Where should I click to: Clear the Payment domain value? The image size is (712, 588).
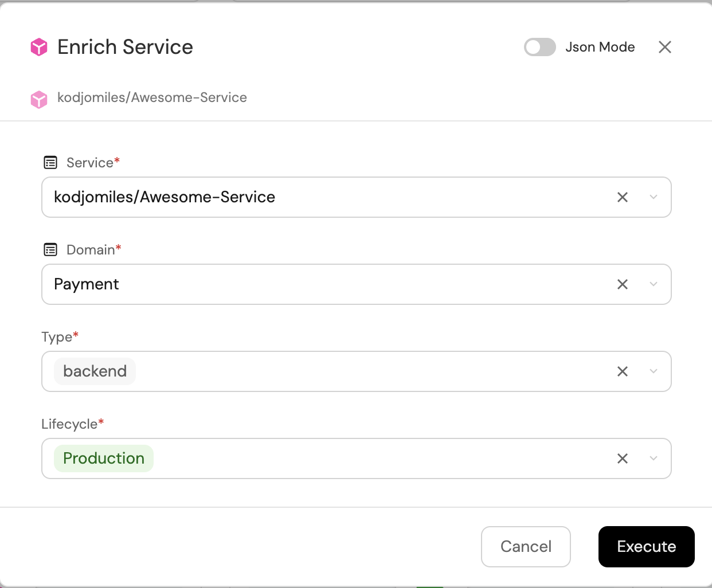pyautogui.click(x=623, y=284)
